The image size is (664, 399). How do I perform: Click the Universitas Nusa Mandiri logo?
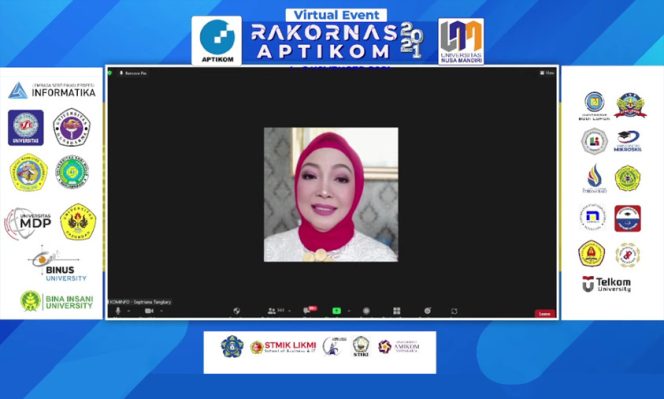coord(461,41)
